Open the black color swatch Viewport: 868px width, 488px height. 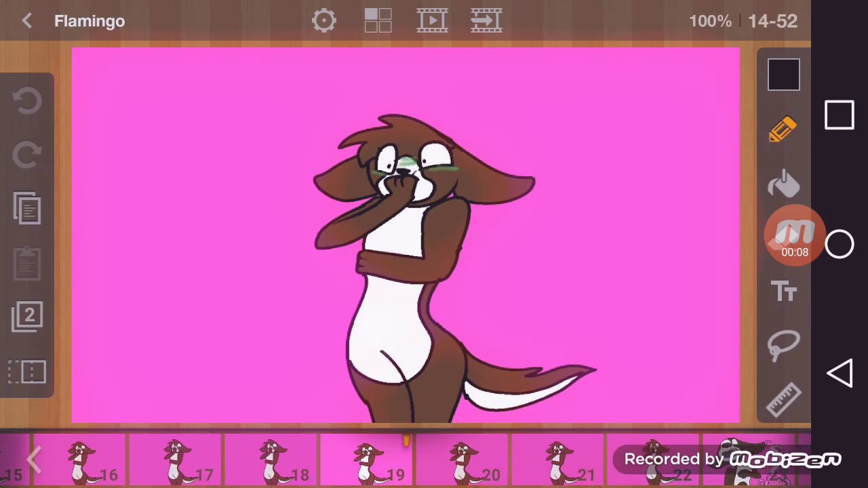pyautogui.click(x=784, y=75)
